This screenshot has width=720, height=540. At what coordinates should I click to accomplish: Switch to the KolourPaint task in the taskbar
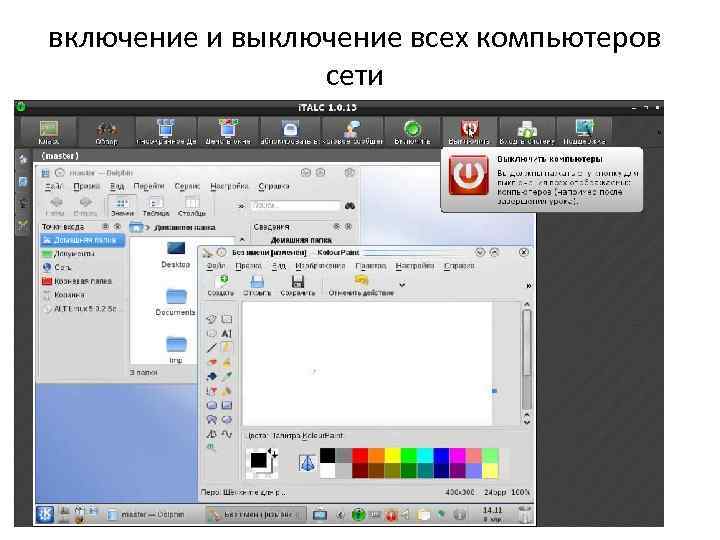[255, 515]
